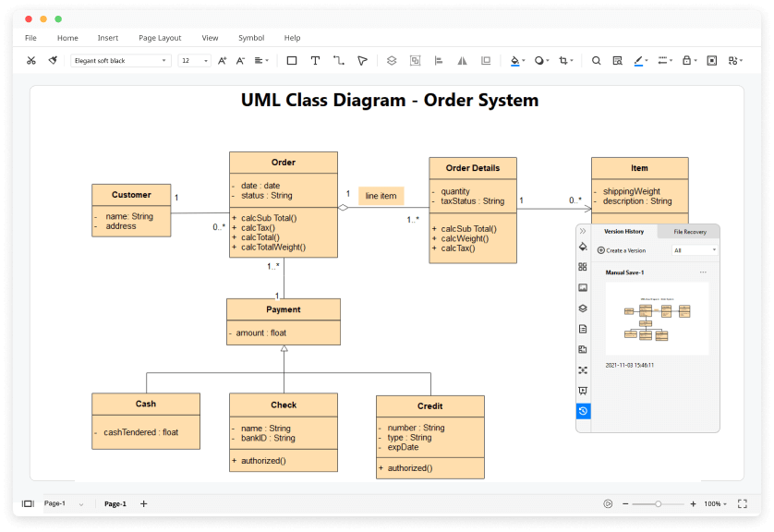
Task: Click the page list icon in status bar
Action: (28, 504)
